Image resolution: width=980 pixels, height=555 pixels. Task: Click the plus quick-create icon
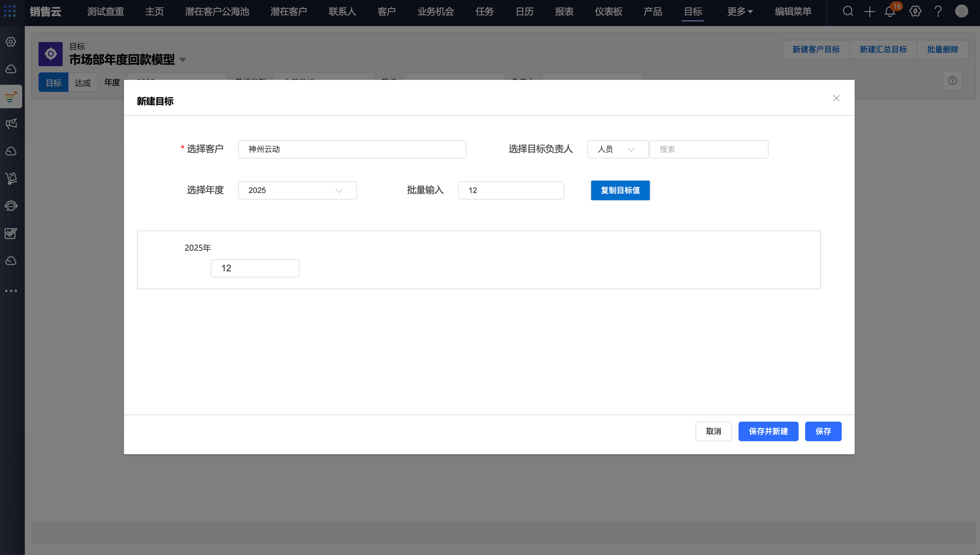click(x=869, y=11)
